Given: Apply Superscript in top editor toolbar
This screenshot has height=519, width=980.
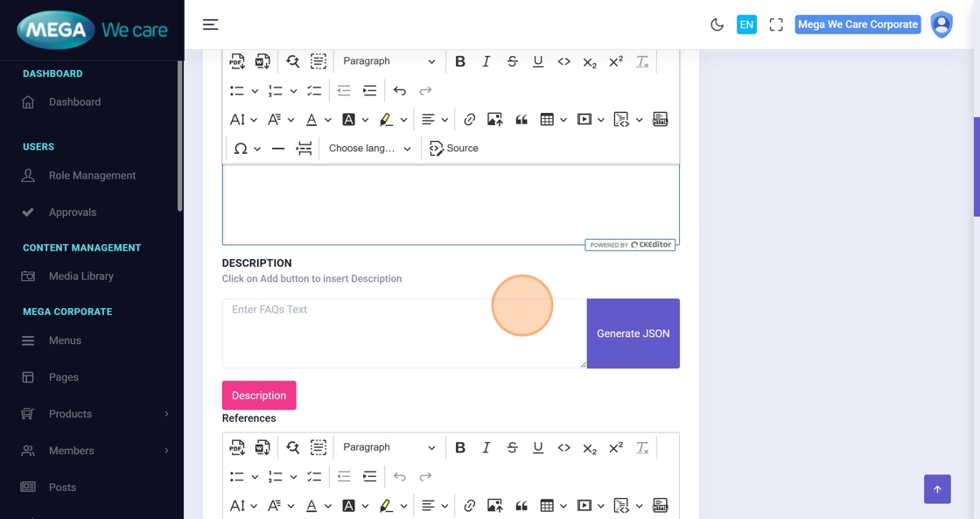Looking at the screenshot, I should 616,61.
